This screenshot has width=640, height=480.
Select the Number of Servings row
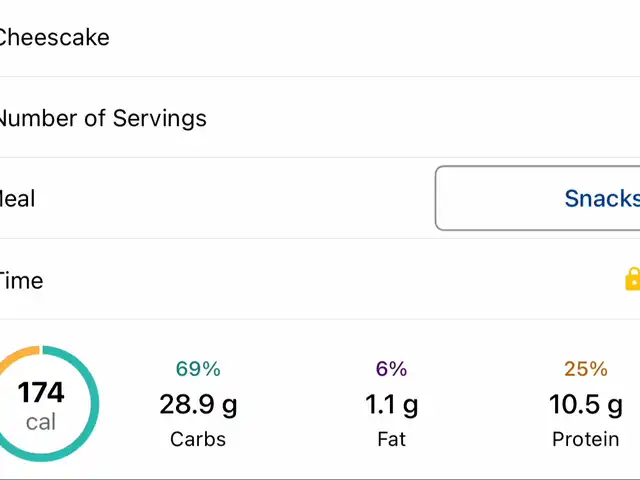(x=102, y=118)
